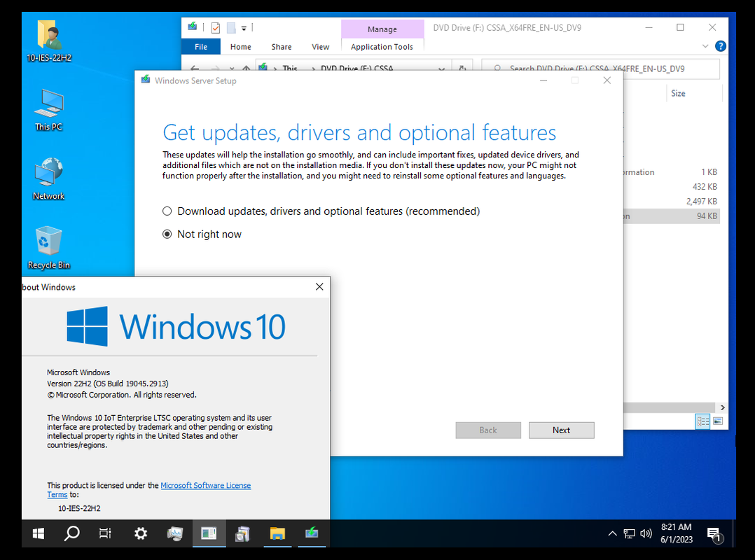Close the Windows Server Setup window
Viewport: 755px width, 560px height.
click(x=607, y=80)
